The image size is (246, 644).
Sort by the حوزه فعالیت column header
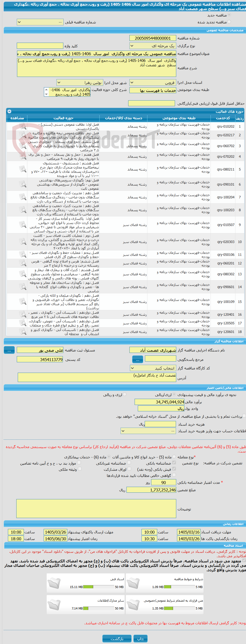coord(63,118)
